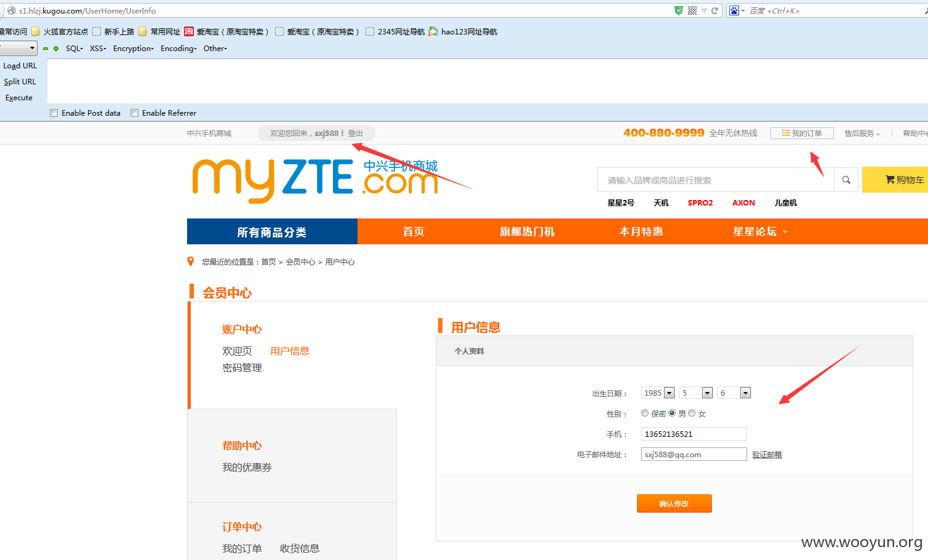928x560 pixels.
Task: Open 我的优惠券 in the sidebar
Action: [247, 468]
